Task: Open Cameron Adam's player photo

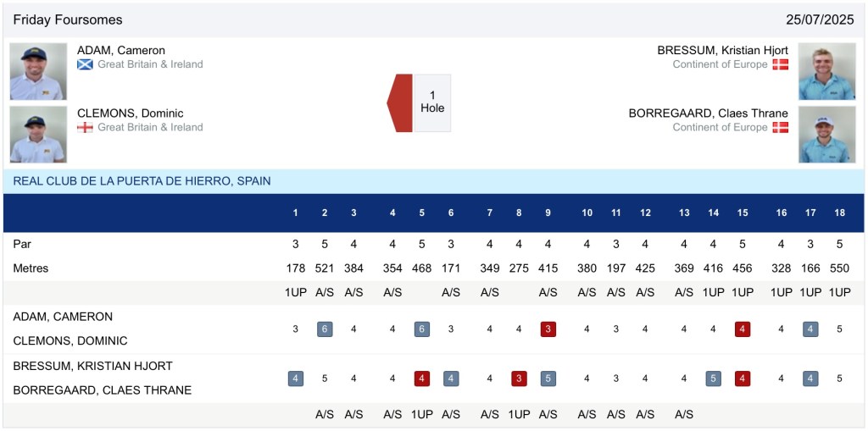Action: [x=38, y=72]
